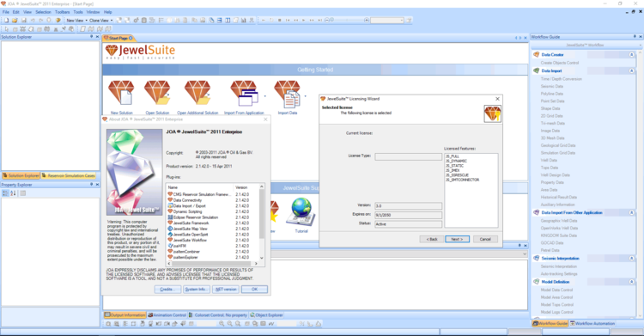
Task: Click the License Type field
Action: [408, 156]
